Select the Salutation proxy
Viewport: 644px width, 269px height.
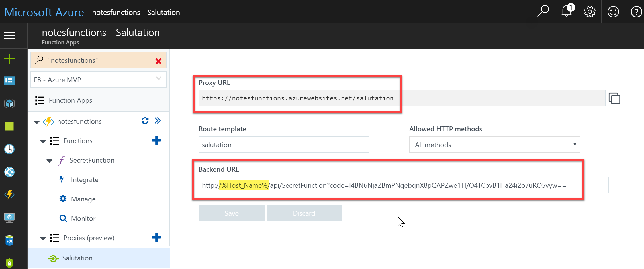[99, 258]
